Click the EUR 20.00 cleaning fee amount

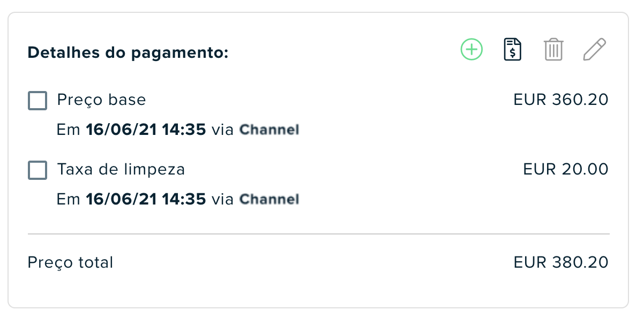point(566,170)
